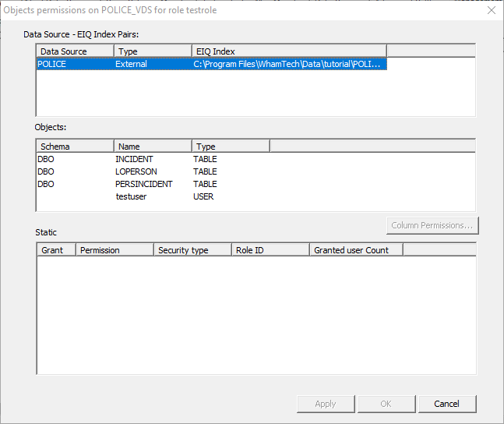Screen dimensions: 504x424
Task: Click Type header in Data Source list
Action: 153,51
